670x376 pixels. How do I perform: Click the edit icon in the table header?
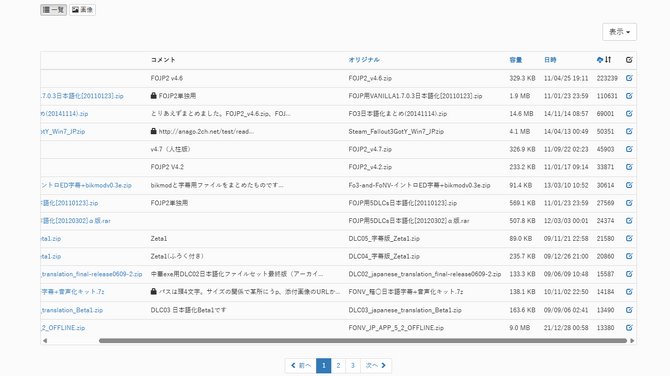click(x=629, y=60)
